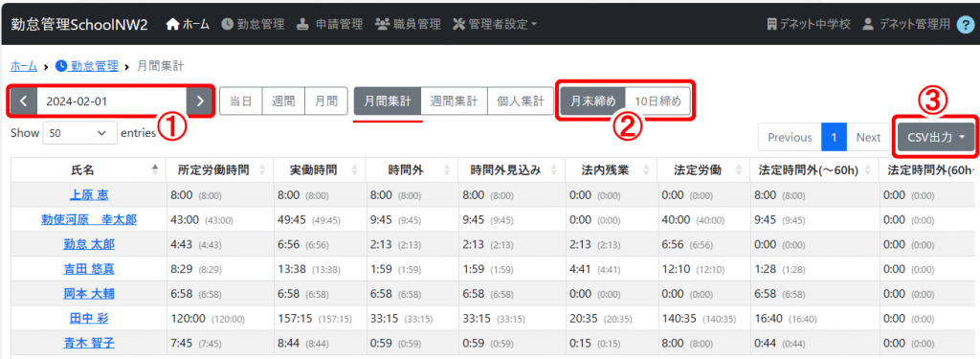The width and height of the screenshot is (980, 359).
Task: Expand the CSV出力 dropdown button
Action: click(936, 137)
